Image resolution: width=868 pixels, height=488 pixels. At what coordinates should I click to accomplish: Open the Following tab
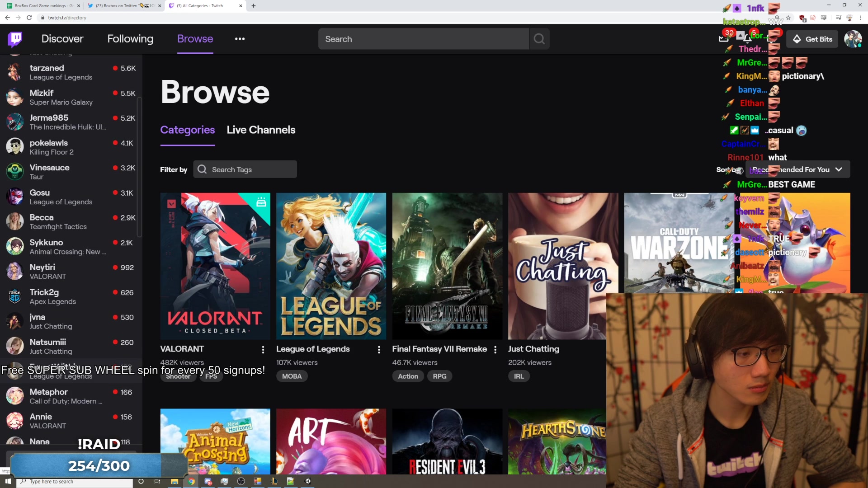(x=130, y=39)
